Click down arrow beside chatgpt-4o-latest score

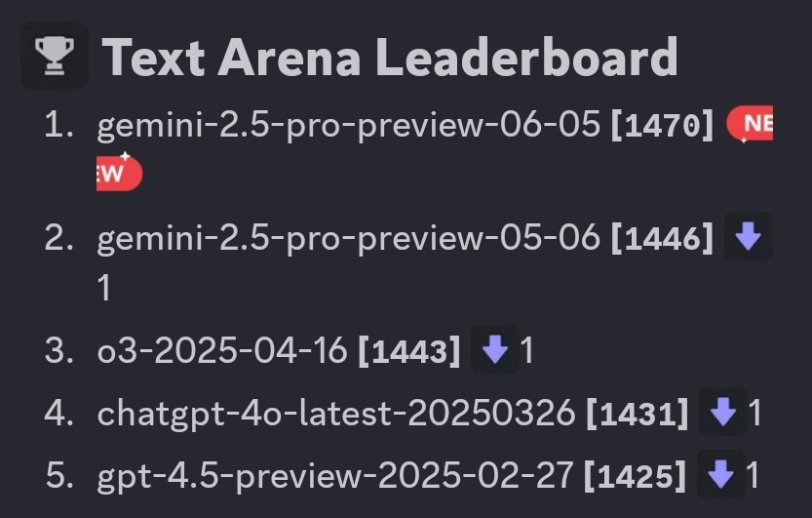coord(723,412)
